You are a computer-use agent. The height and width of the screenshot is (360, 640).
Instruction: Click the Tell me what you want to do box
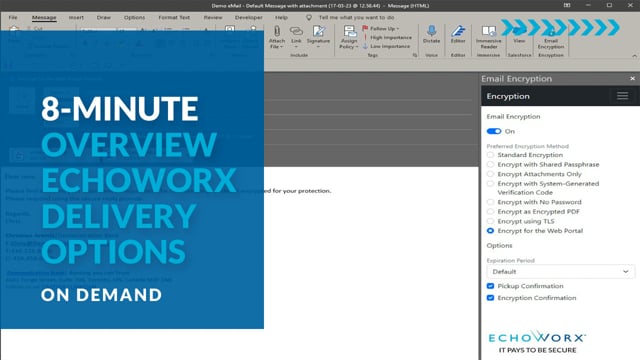tap(356, 18)
